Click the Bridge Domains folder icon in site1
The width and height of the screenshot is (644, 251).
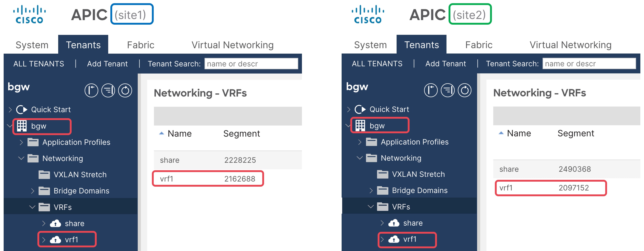click(x=44, y=191)
